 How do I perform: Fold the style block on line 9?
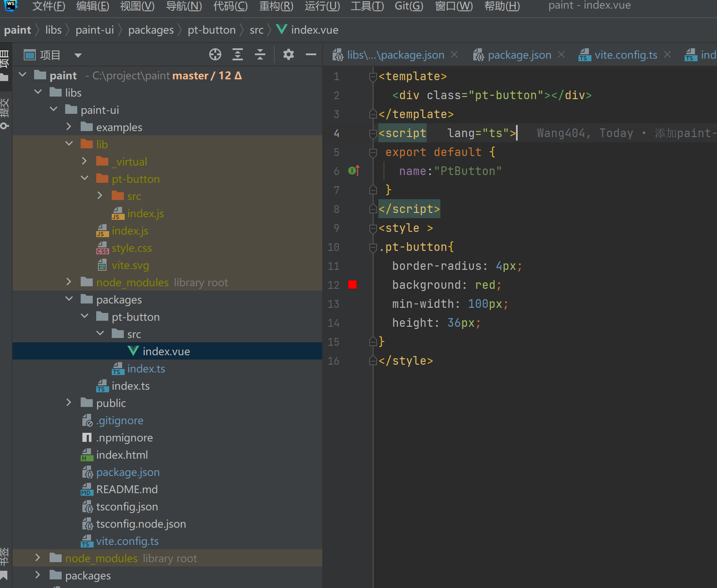373,228
